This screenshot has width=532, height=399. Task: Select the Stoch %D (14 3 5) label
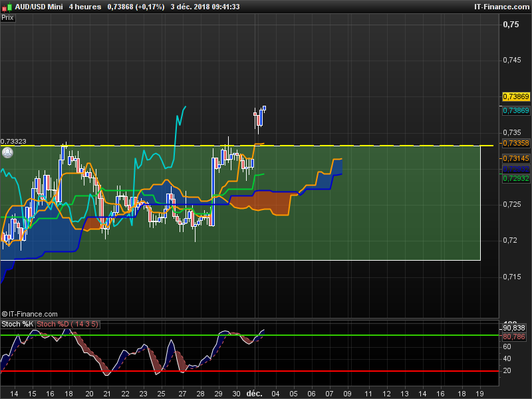tap(67, 324)
